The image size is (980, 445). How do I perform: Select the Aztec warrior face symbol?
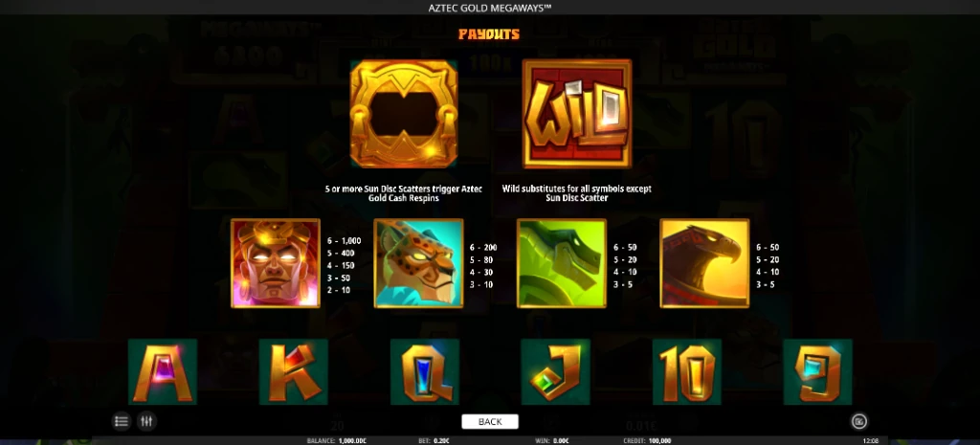click(275, 263)
